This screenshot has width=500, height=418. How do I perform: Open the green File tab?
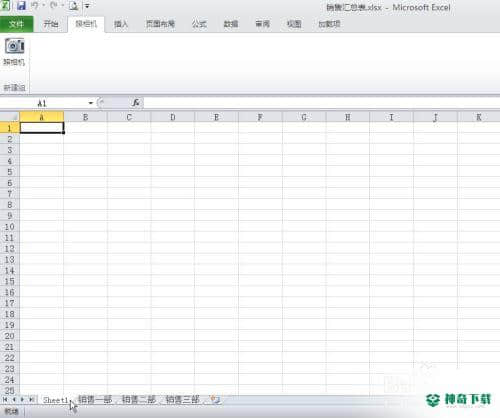click(x=16, y=24)
